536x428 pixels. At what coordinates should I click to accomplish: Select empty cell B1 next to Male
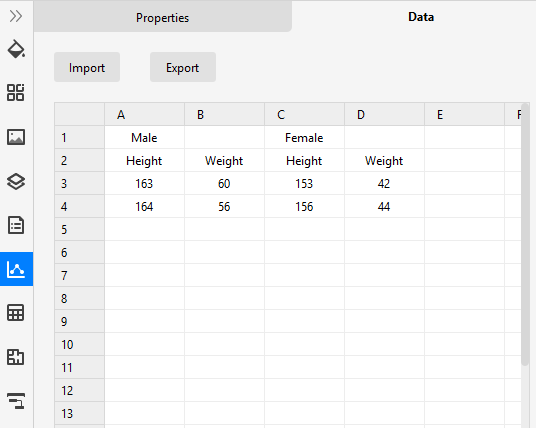coord(225,137)
